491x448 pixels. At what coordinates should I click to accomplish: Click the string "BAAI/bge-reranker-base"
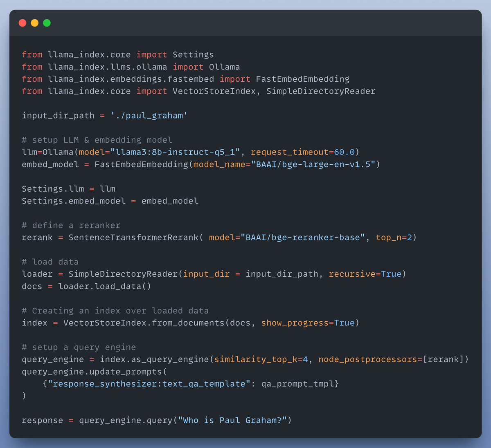pos(303,237)
